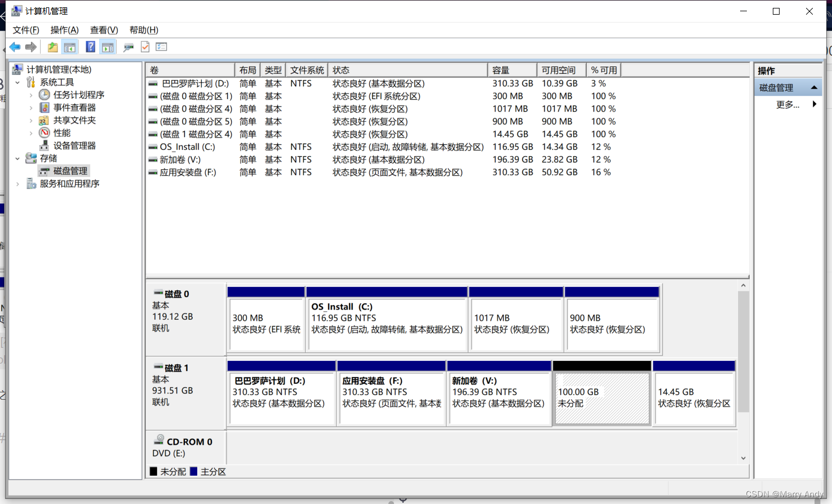Select the 100.00 GB unallocated partition block
832x504 pixels.
tap(601, 398)
